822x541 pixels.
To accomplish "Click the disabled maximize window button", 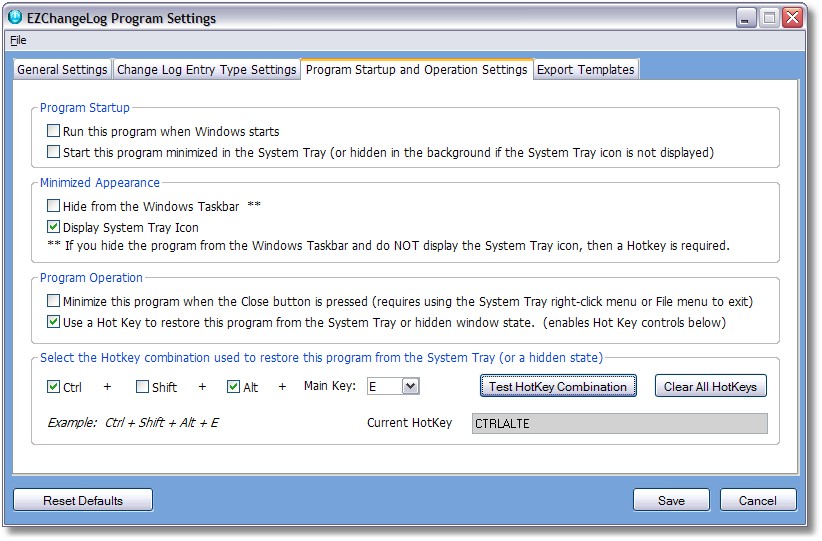I will [769, 18].
